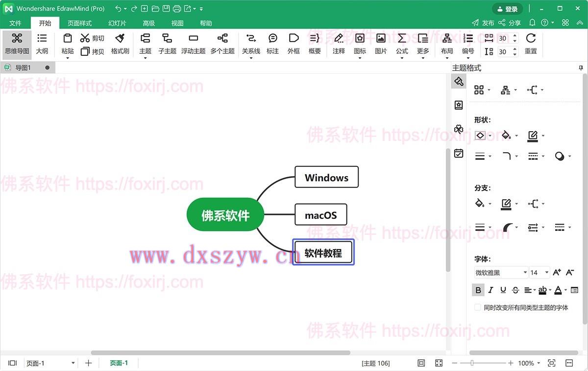
Task: Switch to the 页面样式 tab
Action: coord(79,23)
